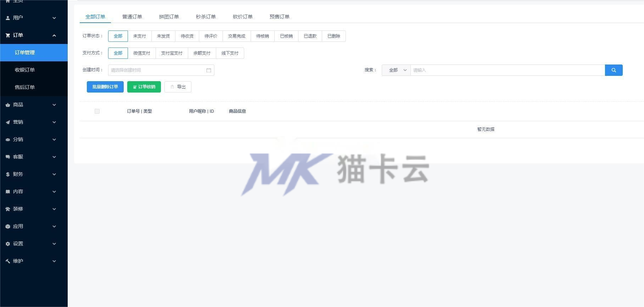Click the products basket icon
Image resolution: width=644 pixels, height=307 pixels.
8,105
